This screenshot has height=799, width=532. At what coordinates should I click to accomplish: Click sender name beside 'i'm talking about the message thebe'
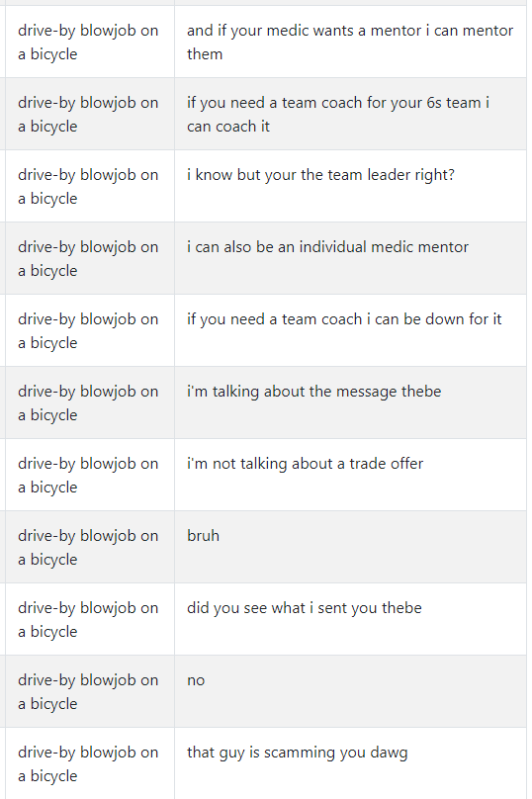[x=88, y=403]
